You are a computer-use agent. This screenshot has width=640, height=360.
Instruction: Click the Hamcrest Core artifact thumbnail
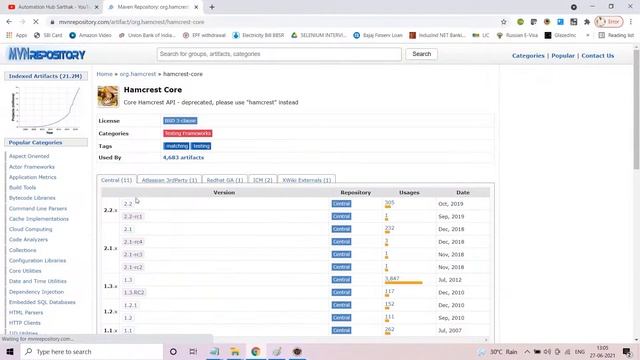(108, 96)
